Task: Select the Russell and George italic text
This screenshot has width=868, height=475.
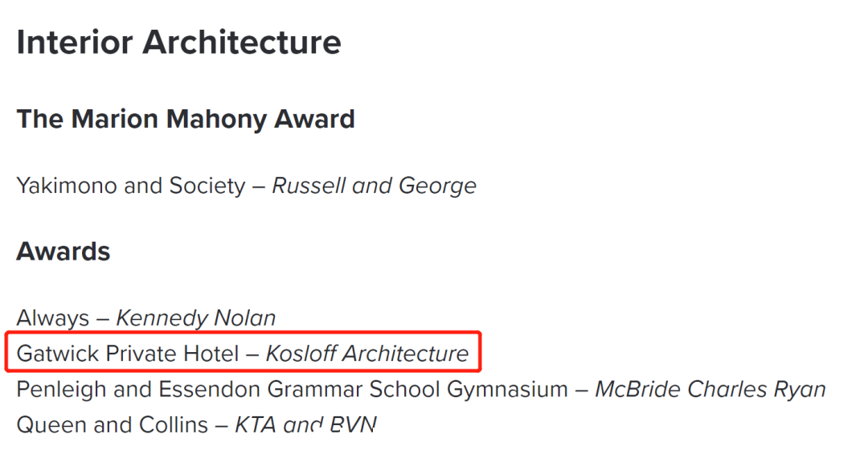Action: point(375,186)
